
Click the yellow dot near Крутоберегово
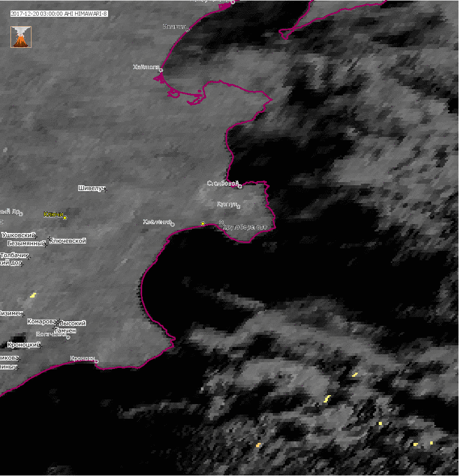click(202, 224)
